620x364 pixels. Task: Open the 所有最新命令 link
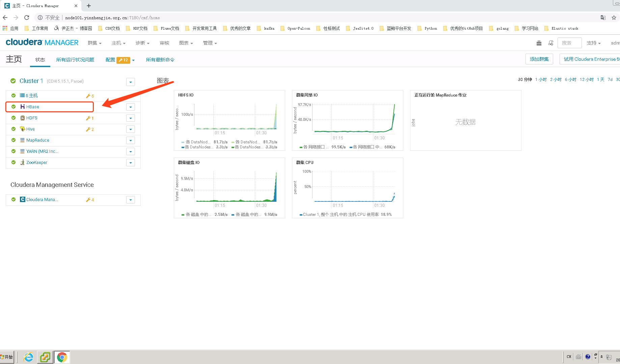point(160,60)
